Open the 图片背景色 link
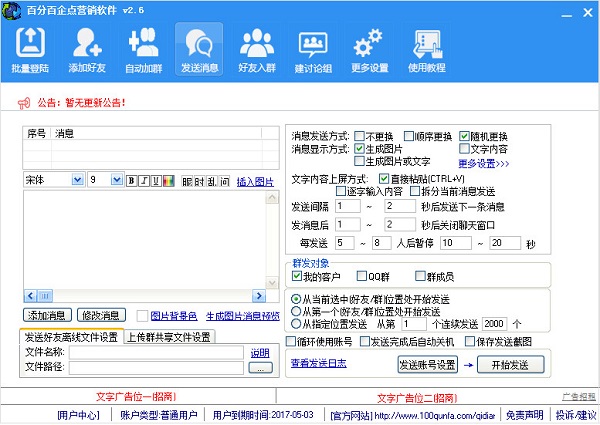 [x=174, y=316]
